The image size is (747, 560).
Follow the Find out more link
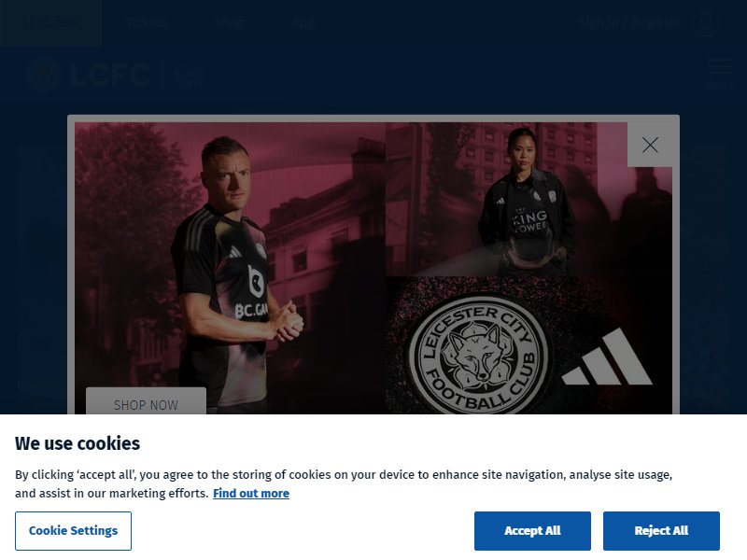tap(251, 494)
